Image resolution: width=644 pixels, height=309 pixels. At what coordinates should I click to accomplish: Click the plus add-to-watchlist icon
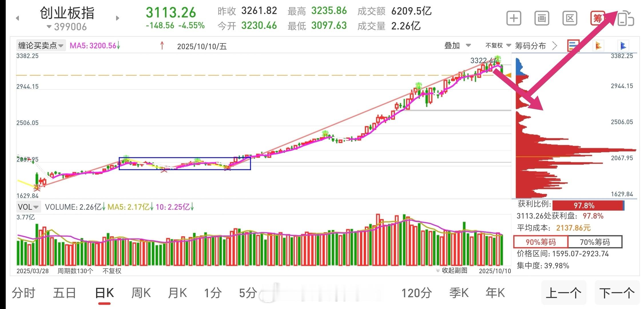pyautogui.click(x=514, y=19)
